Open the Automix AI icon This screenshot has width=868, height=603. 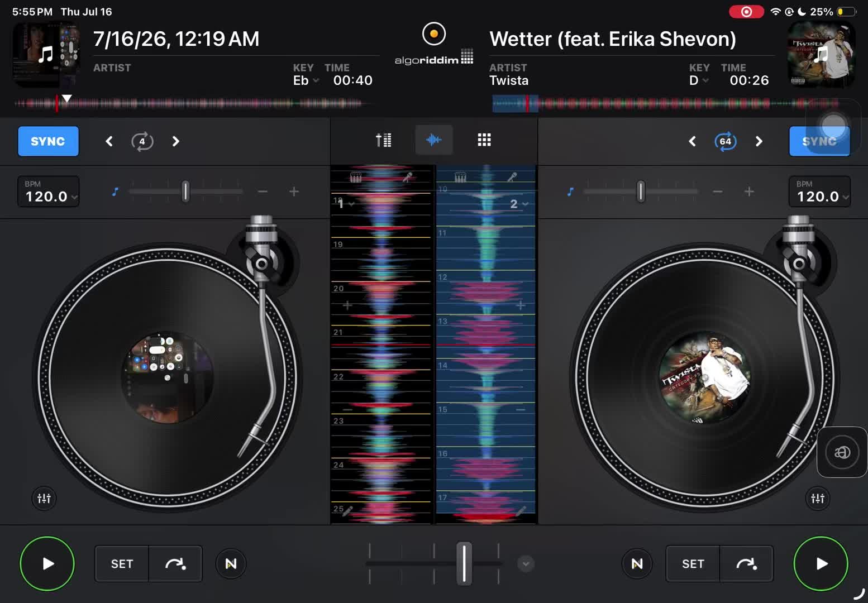[x=842, y=452]
